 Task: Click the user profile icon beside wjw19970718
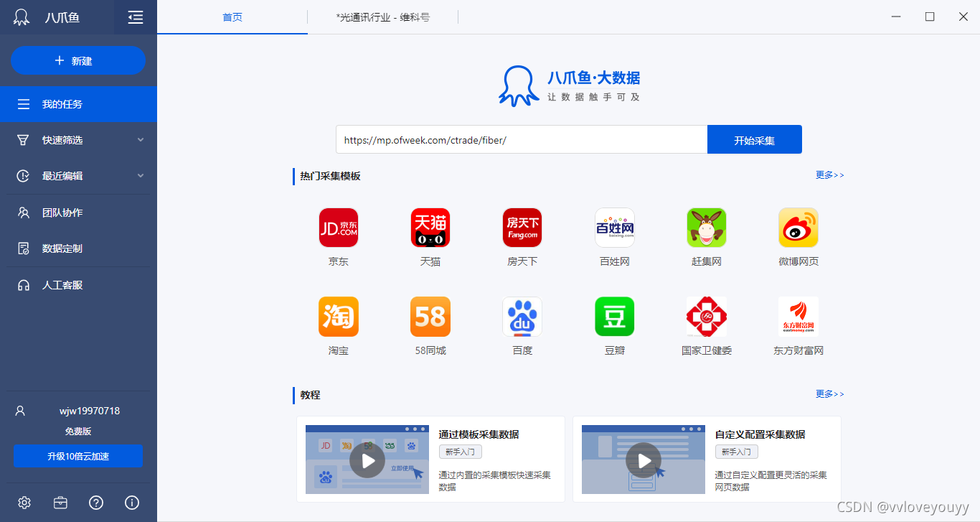20,411
